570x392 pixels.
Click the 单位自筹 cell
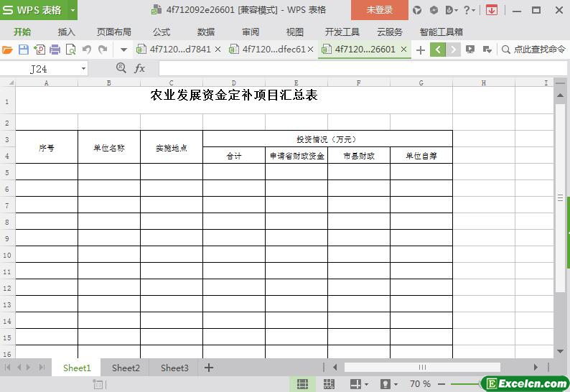point(421,156)
